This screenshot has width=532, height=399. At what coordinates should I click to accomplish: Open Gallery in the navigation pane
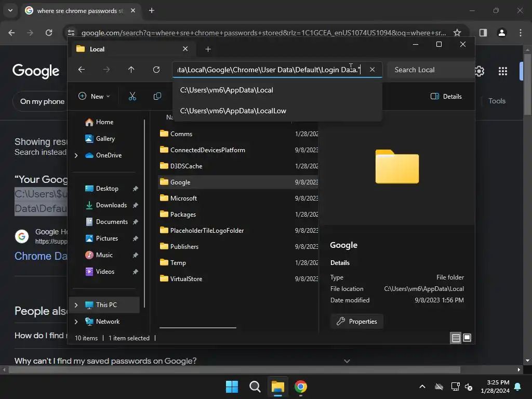tap(105, 138)
